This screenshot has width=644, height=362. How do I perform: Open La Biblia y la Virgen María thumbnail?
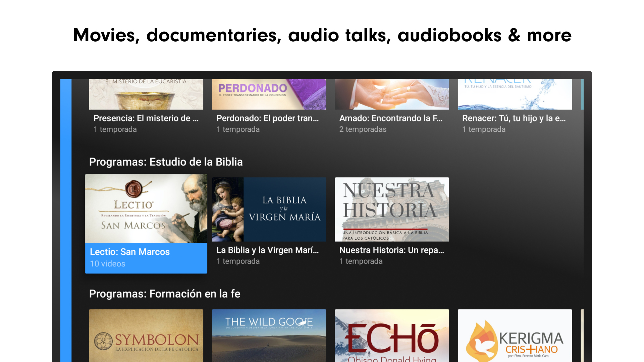pyautogui.click(x=269, y=209)
